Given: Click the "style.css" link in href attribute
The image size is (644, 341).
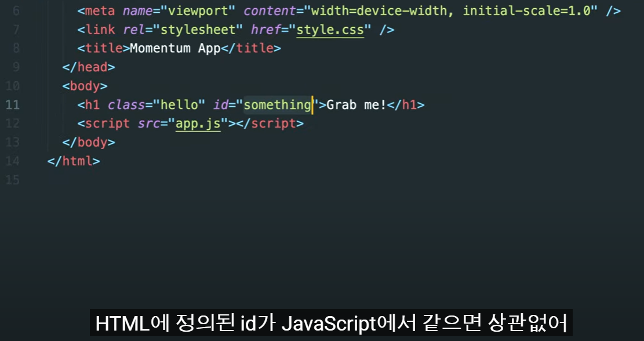Looking at the screenshot, I should pos(330,30).
